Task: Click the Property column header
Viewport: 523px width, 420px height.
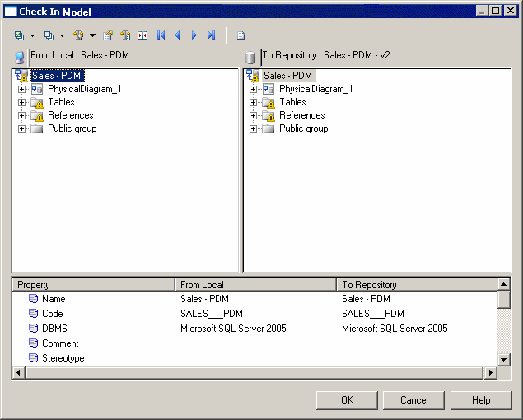Action: [x=93, y=284]
